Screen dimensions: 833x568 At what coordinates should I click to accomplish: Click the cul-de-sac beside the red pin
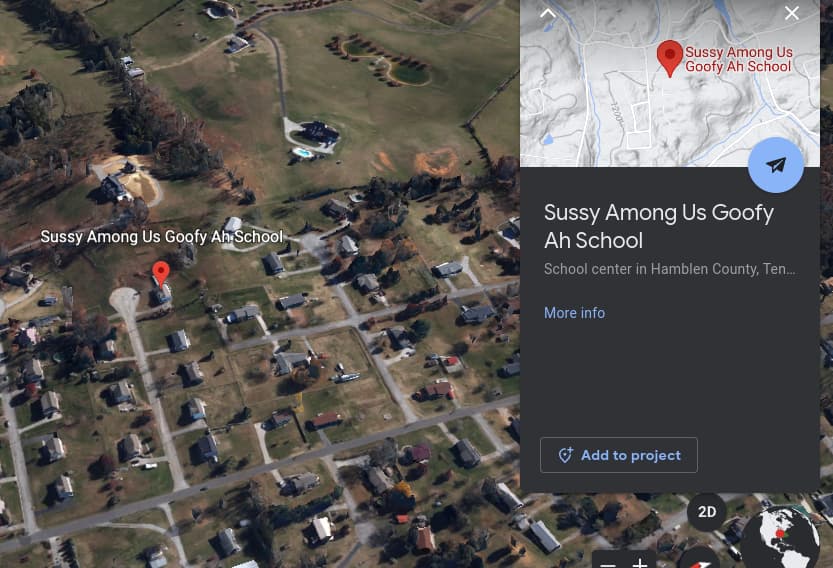click(124, 300)
